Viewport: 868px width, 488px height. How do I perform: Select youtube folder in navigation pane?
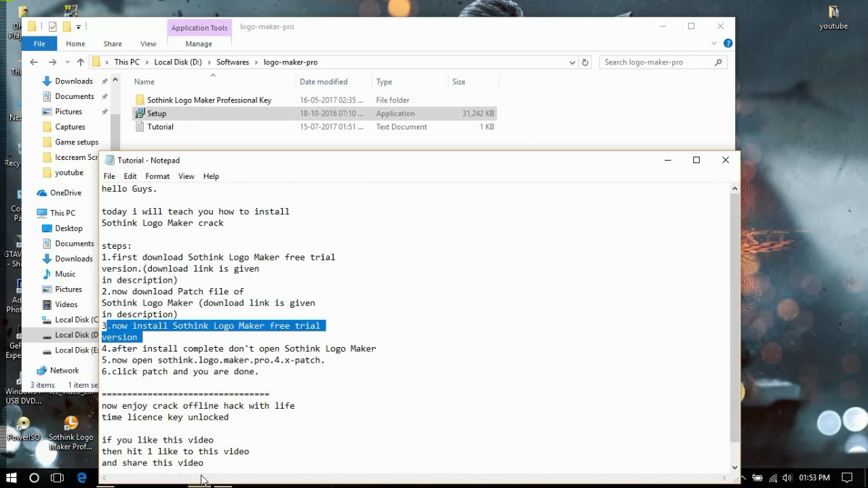point(69,173)
